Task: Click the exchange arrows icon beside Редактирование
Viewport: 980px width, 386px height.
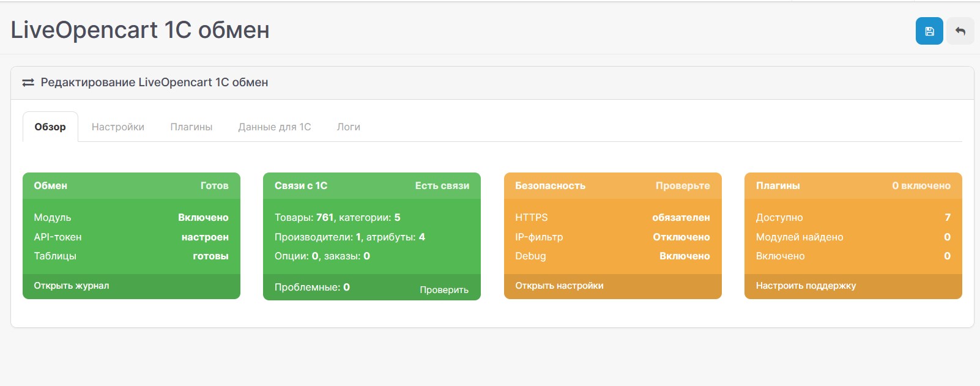Action: click(x=28, y=83)
